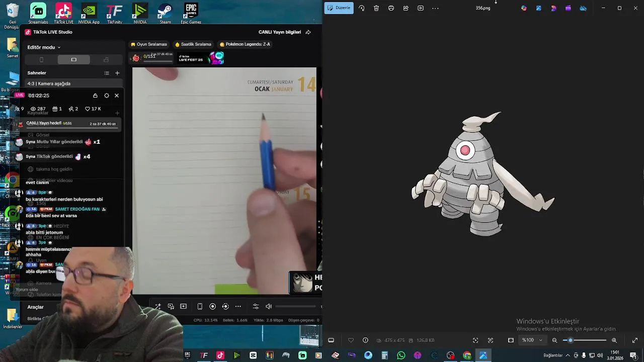Zoom out with the minus magnifier

[x=554, y=340]
